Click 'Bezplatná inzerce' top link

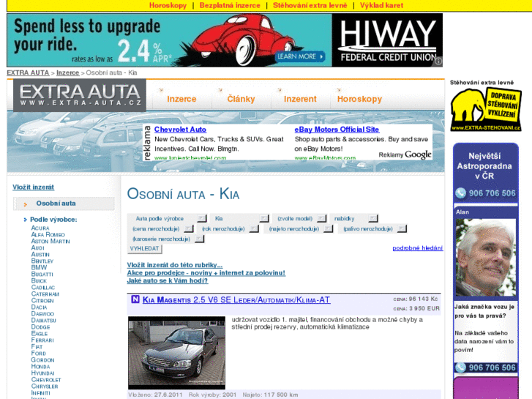pos(230,5)
